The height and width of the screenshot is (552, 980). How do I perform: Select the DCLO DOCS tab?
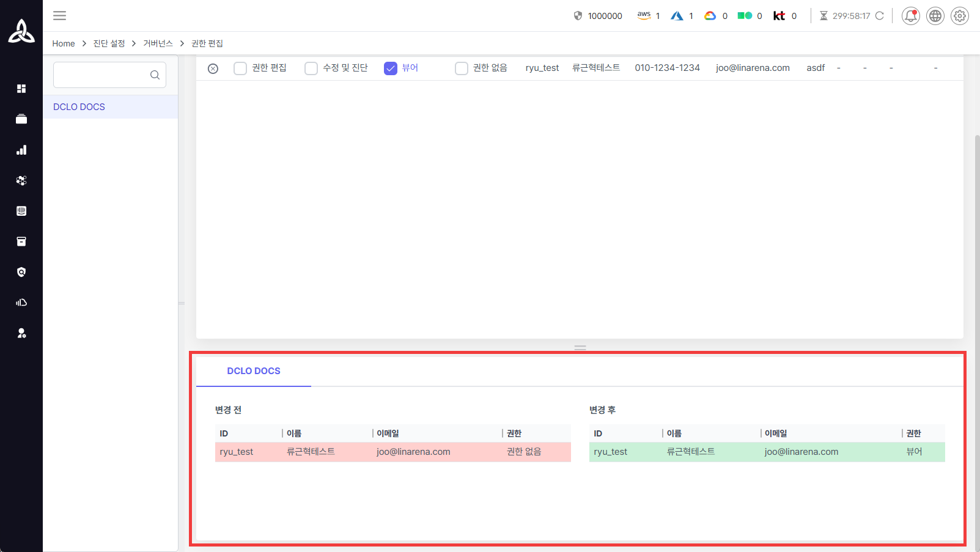tap(253, 371)
